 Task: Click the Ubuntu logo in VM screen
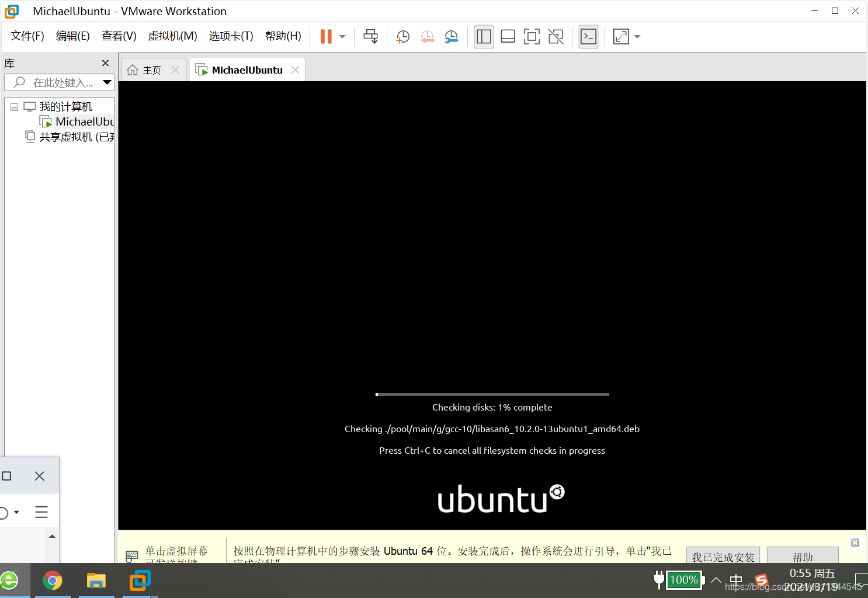pos(501,498)
